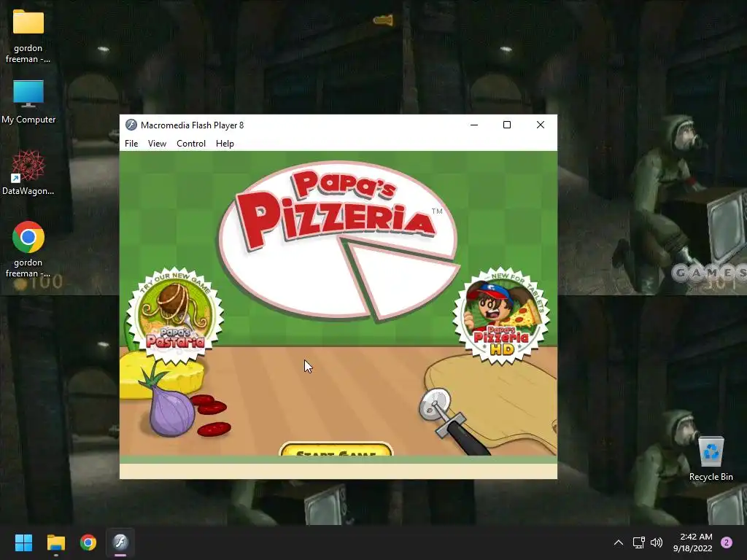747x560 pixels.
Task: Click the Start Game button
Action: 336,449
